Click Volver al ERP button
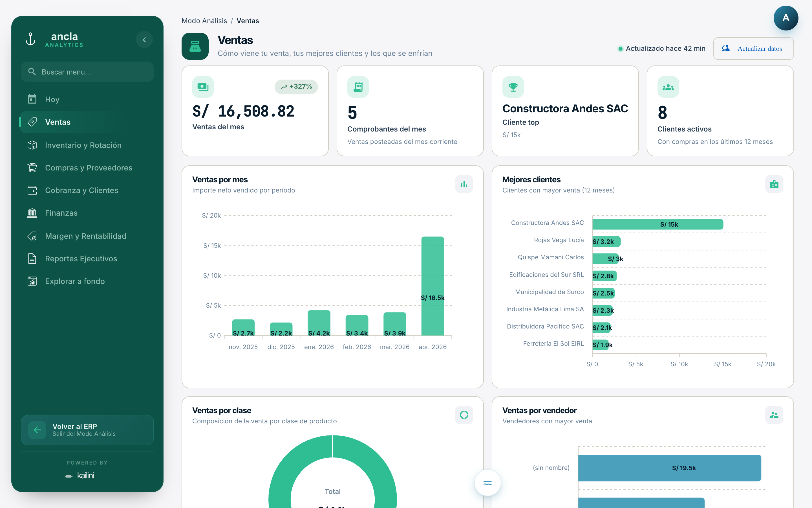The image size is (812, 508). point(87,430)
